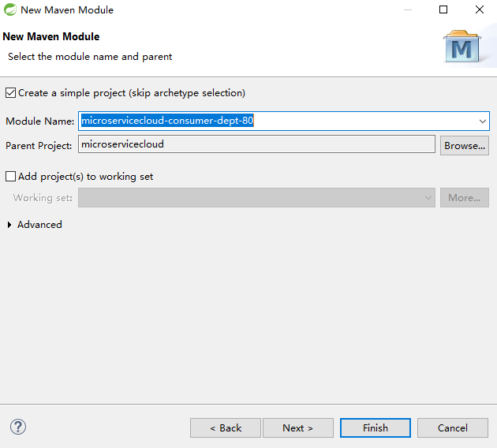
Task: Click the Parent Project field
Action: click(x=256, y=144)
